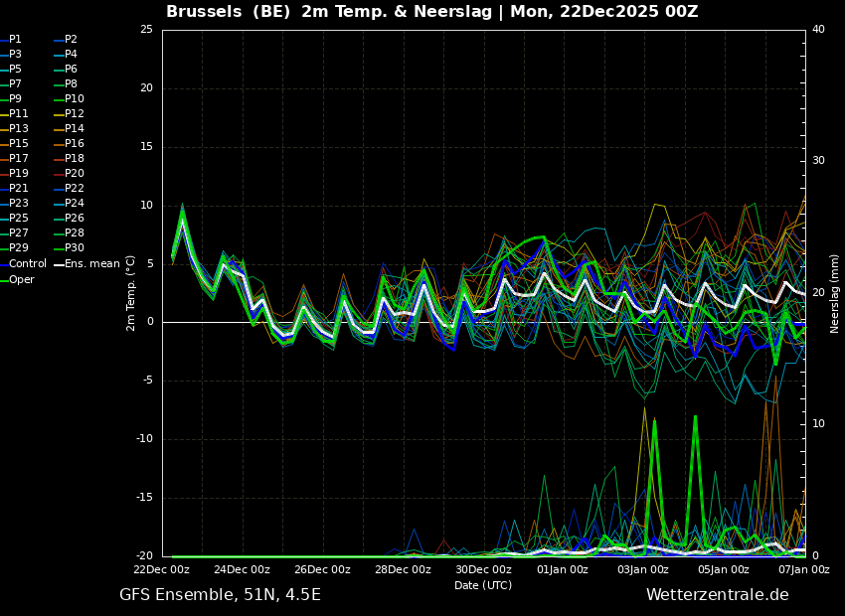Click the Wetterzentrale.de link text

pos(717,595)
